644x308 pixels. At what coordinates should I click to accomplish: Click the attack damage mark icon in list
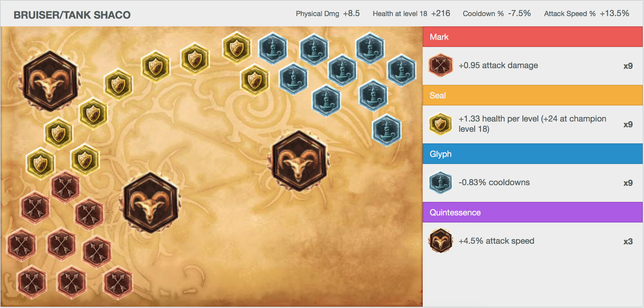441,65
